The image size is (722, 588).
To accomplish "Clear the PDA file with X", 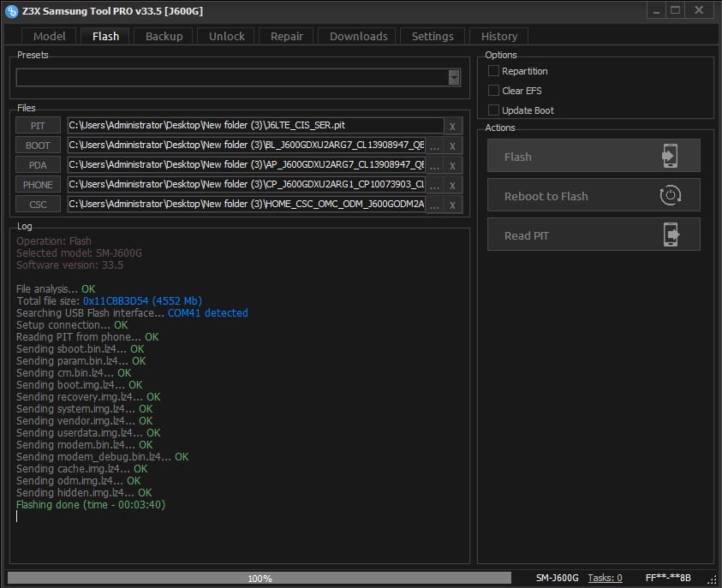I will [x=452, y=166].
